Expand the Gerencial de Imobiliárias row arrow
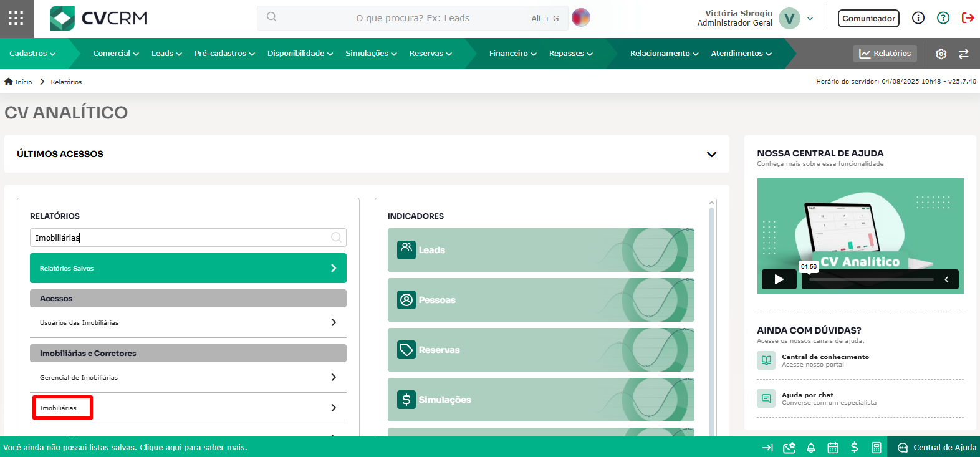The image size is (980, 457). (x=334, y=377)
